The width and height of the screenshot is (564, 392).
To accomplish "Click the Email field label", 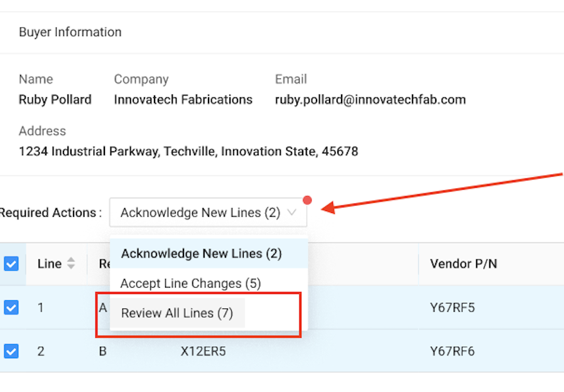I will point(291,79).
